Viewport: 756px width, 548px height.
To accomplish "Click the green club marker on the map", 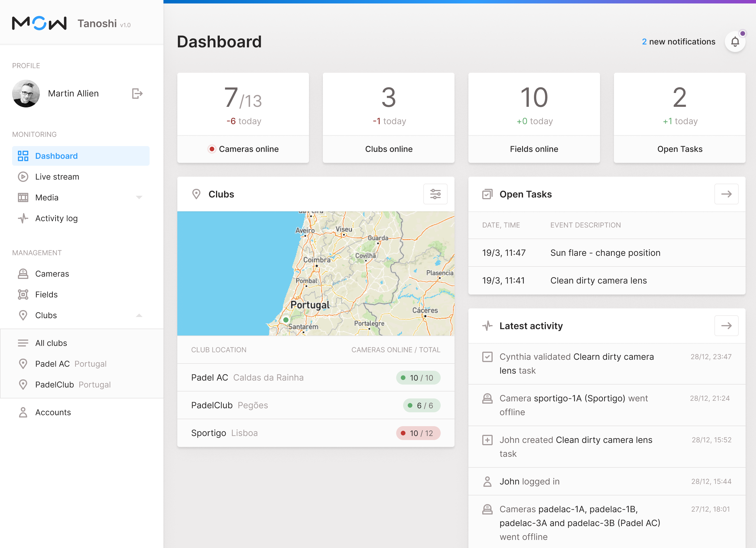I will tap(286, 320).
